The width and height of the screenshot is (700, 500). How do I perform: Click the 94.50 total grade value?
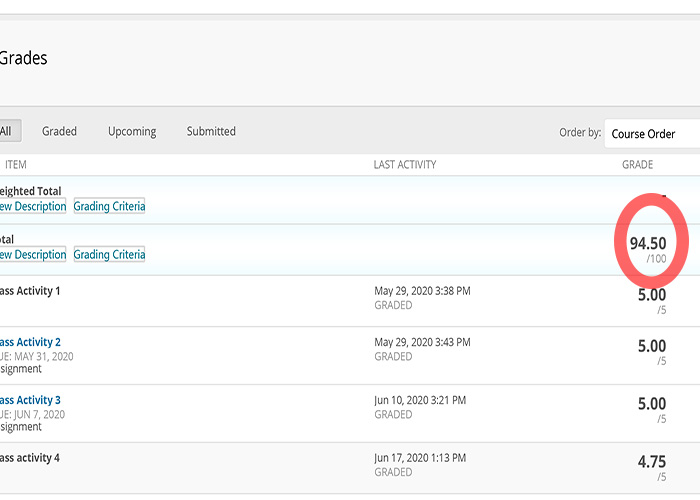647,244
